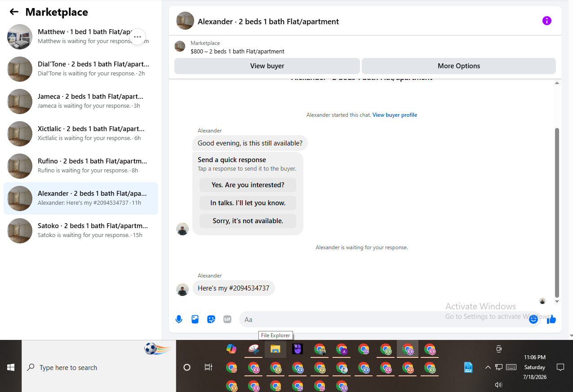Show hidden system tray icons
573x392 pixels.
[x=488, y=367]
